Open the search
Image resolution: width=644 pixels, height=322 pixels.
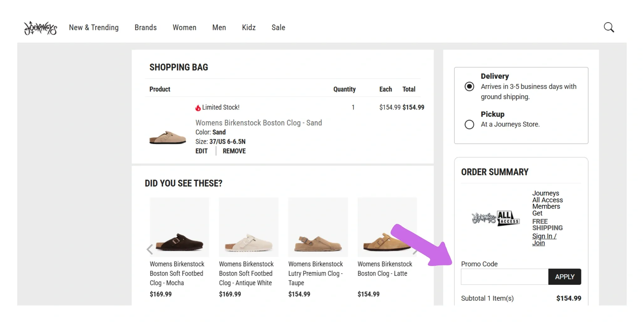click(x=608, y=27)
